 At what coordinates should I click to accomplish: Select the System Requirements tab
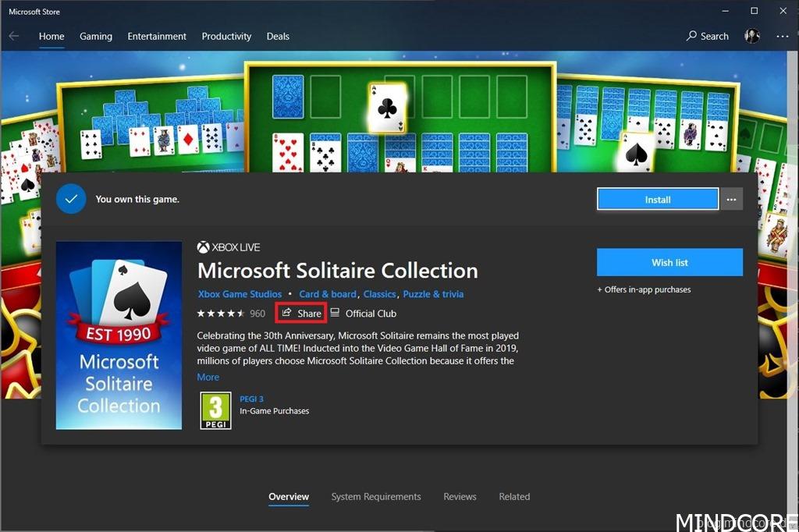pos(375,497)
